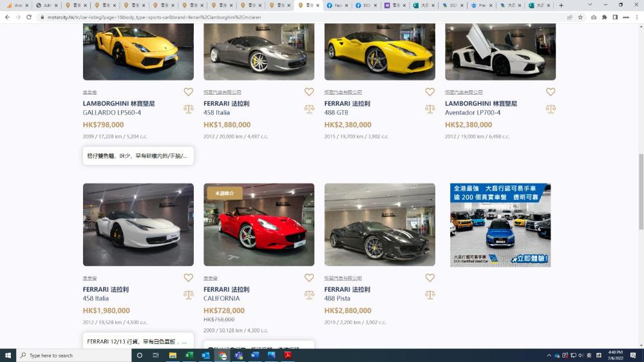Open dealer link above Lamborghini Aventador

464,93
